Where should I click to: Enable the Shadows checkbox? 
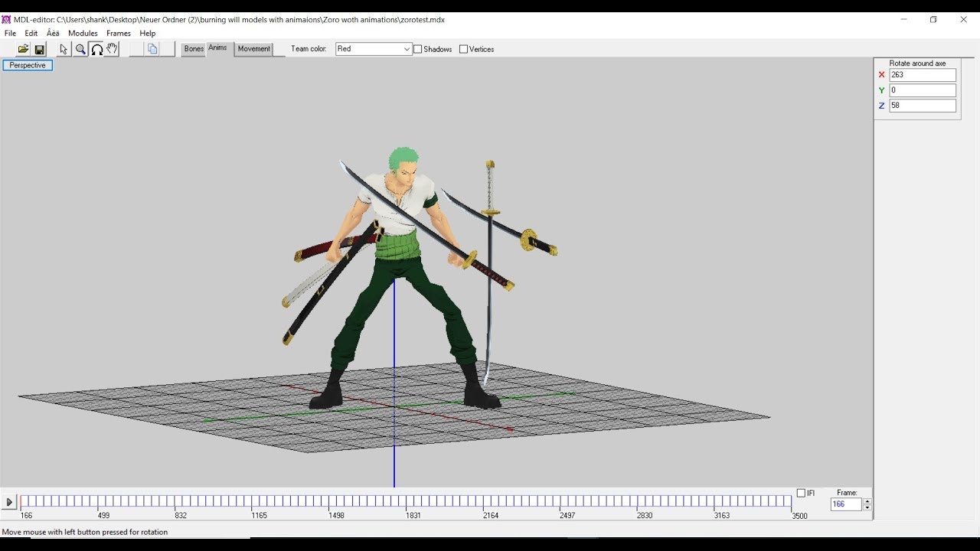(418, 49)
